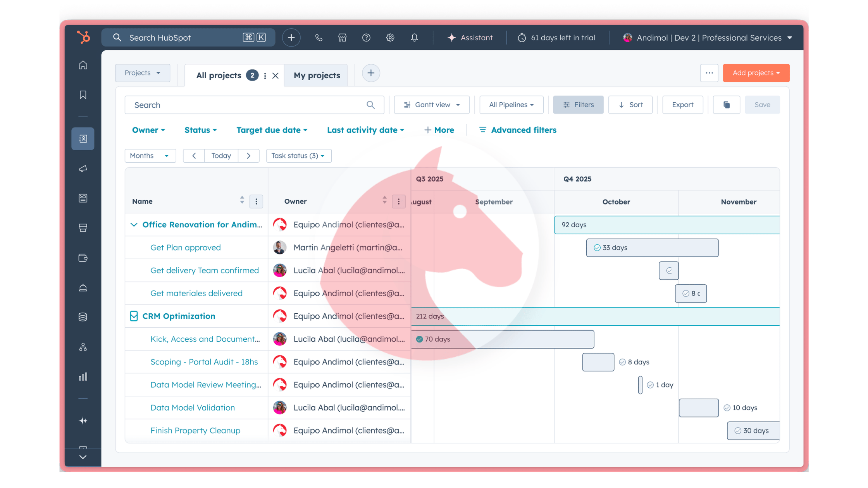Select the CRM contacts icon in sidebar
Screen dimensions: 868x488
coord(83,138)
